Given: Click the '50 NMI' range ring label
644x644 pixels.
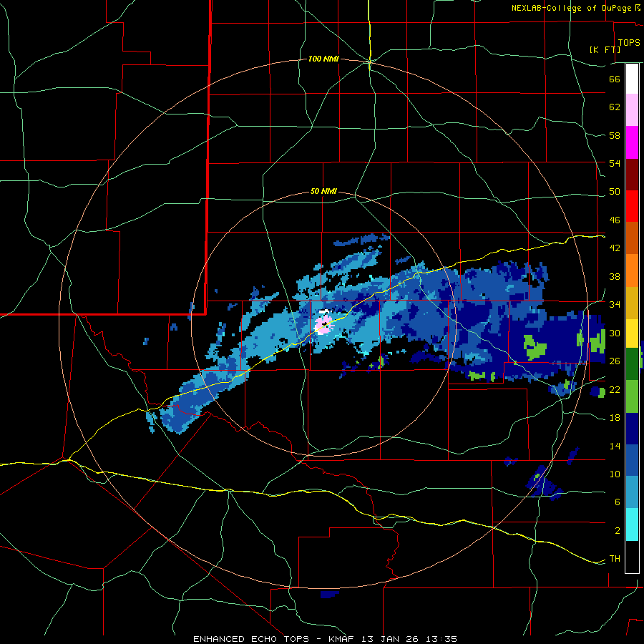Looking at the screenshot, I should pyautogui.click(x=323, y=191).
